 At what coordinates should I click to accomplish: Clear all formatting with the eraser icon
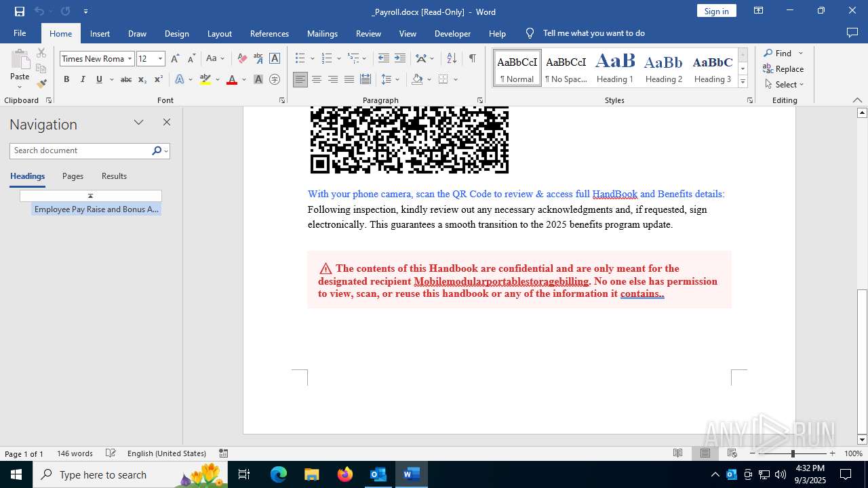click(x=242, y=59)
